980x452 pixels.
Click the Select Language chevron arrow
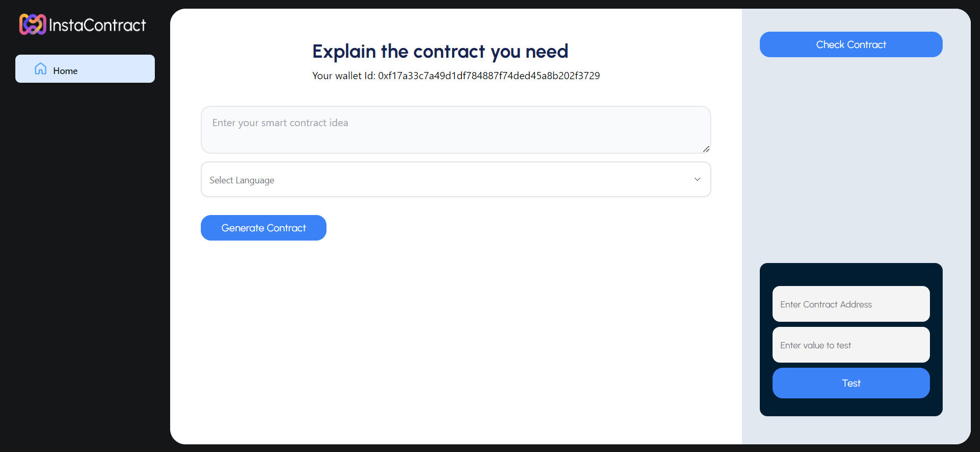pos(697,179)
